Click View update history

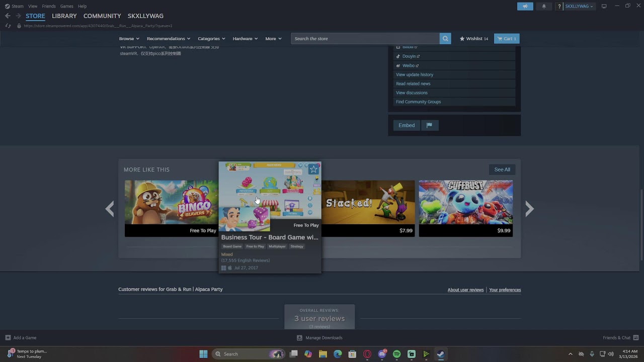pyautogui.click(x=454, y=74)
